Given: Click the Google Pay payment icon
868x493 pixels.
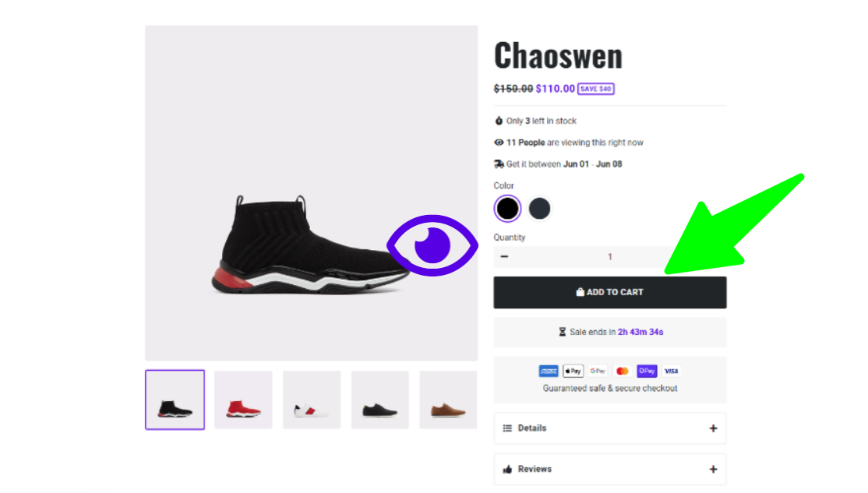Looking at the screenshot, I should (x=598, y=371).
